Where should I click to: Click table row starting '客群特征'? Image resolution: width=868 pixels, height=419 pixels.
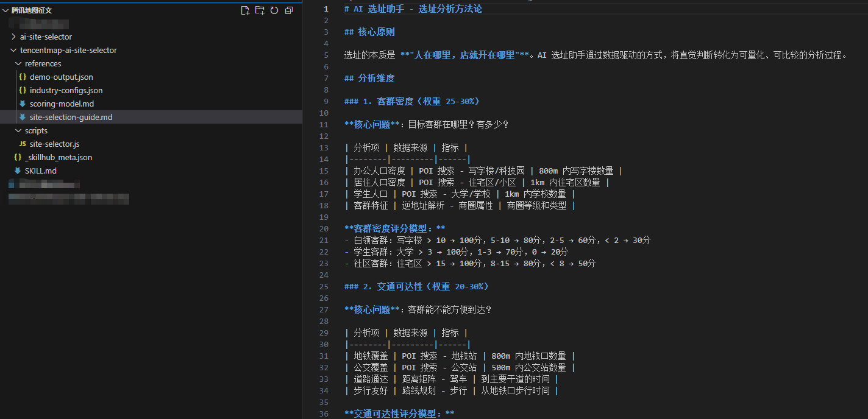pos(460,206)
